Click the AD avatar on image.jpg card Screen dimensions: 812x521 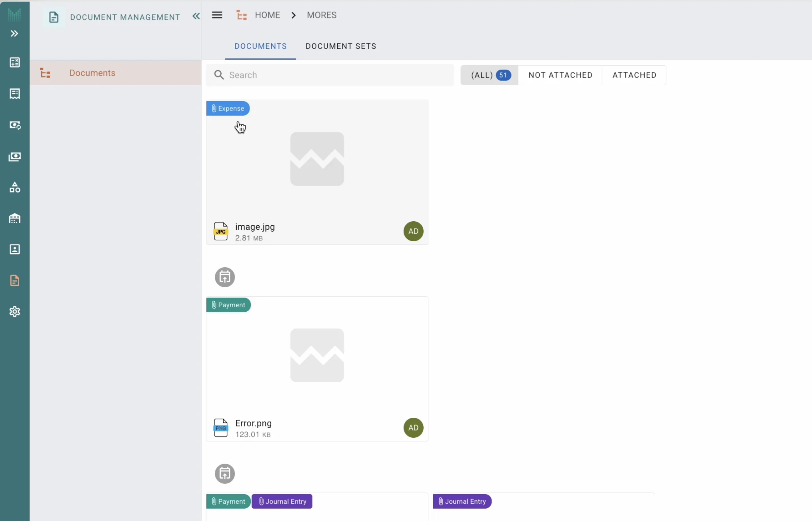tap(414, 231)
